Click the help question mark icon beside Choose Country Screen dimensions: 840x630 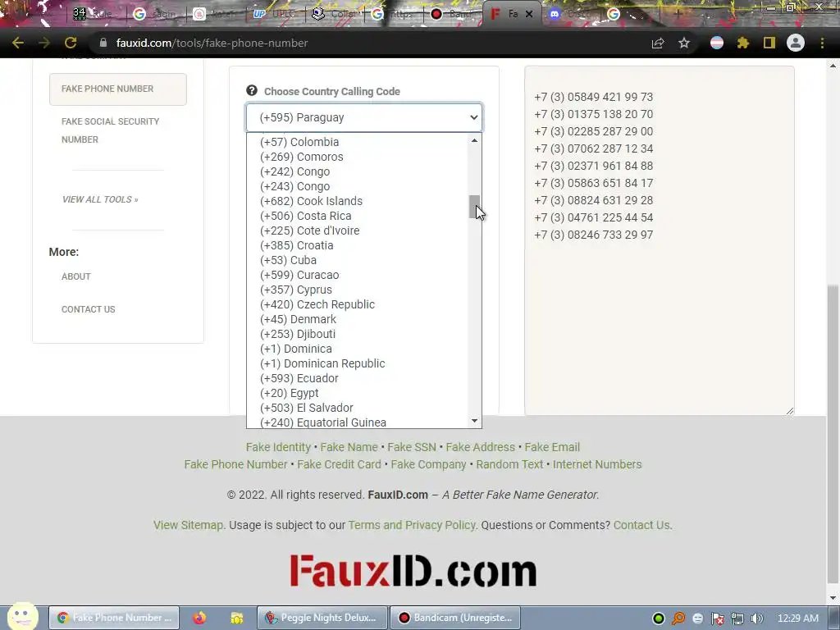point(252,90)
